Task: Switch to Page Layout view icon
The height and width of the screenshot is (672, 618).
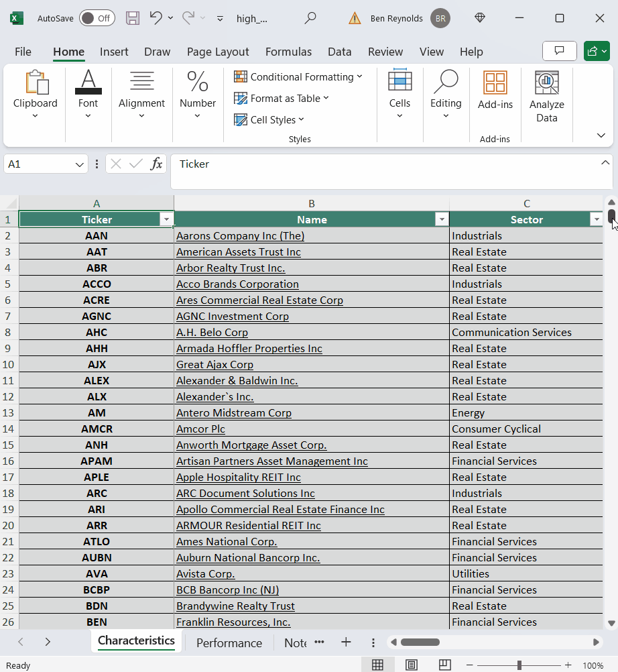Action: point(411,665)
